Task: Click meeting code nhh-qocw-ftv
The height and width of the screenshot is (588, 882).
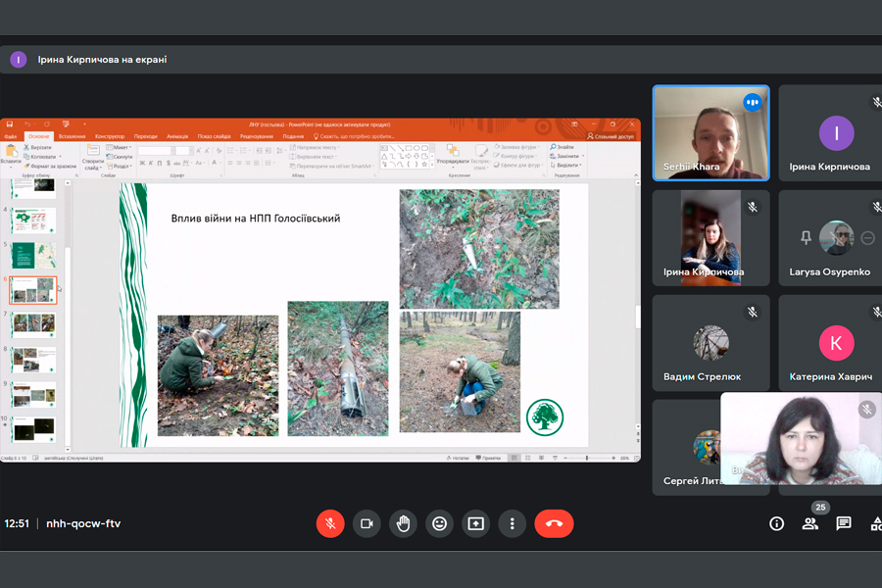Action: 83,524
